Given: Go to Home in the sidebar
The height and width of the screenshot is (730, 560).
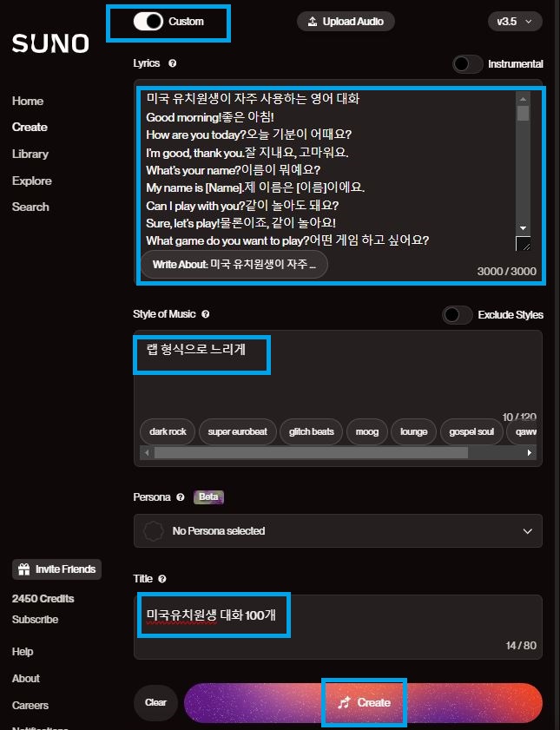Looking at the screenshot, I should tap(28, 101).
